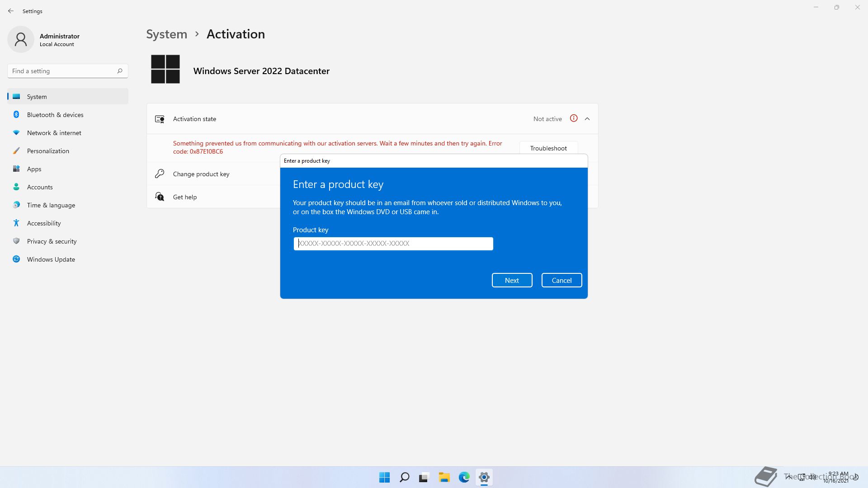Click the Get help chat icon
Viewport: 868px width, 488px height.
pos(160,197)
